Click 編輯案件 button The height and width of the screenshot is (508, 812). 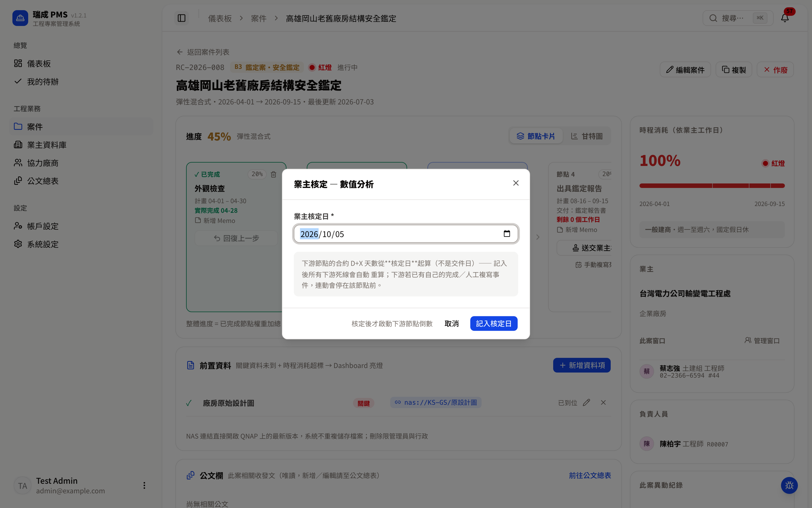click(x=685, y=70)
